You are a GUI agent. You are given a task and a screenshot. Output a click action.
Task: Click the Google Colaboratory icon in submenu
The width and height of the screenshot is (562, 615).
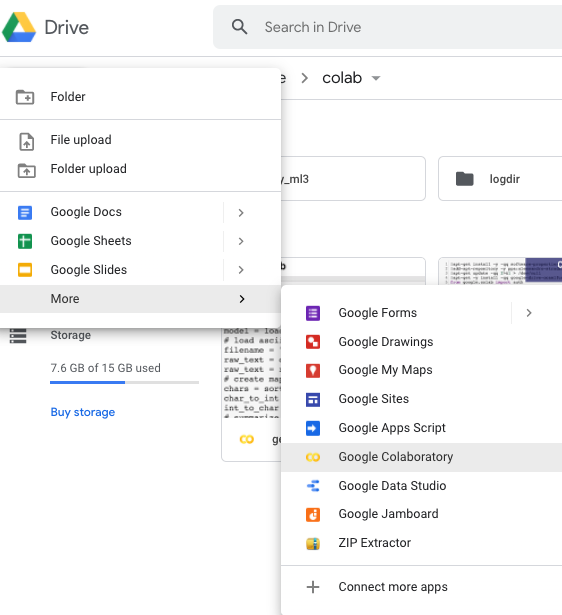(313, 457)
